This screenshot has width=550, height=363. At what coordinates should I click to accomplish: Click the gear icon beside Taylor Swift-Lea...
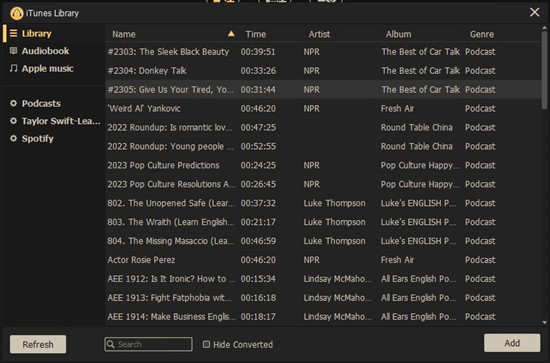pos(13,121)
